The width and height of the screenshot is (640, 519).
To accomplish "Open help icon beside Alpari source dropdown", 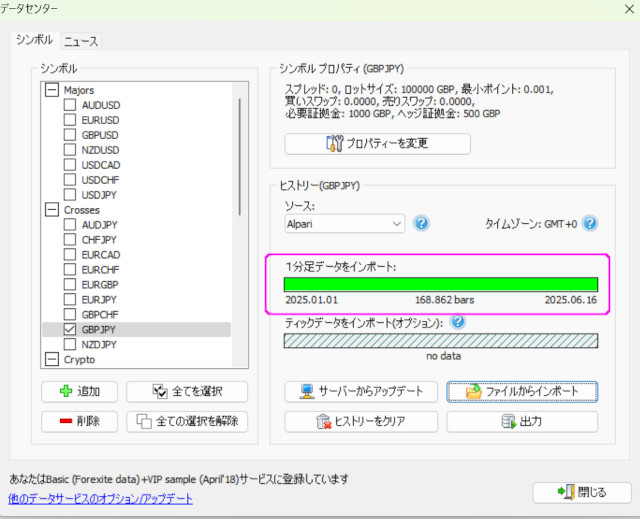I will pyautogui.click(x=421, y=224).
